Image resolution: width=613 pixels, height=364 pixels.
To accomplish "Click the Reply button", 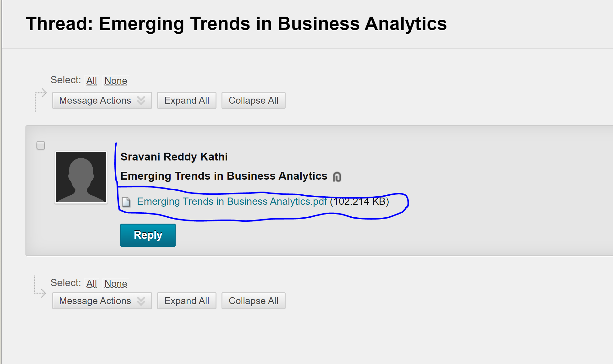I will tap(148, 235).
